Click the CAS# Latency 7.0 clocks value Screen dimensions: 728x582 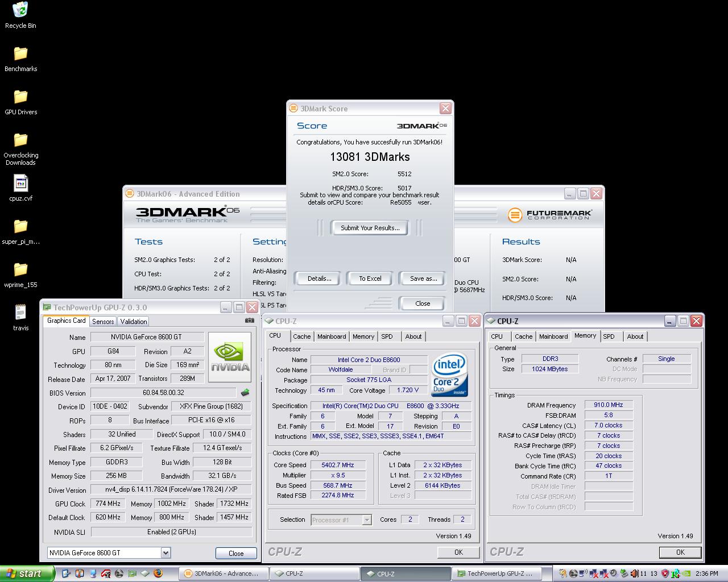pos(609,425)
